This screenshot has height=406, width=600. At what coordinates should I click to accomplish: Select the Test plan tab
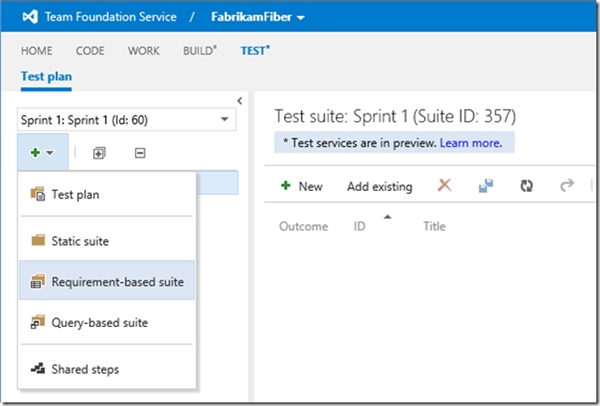pos(46,77)
